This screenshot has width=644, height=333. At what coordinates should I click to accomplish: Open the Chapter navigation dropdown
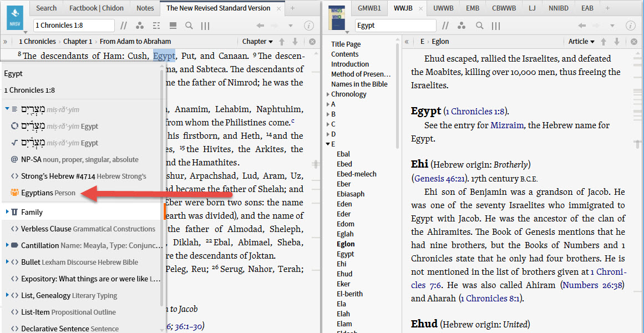[257, 42]
